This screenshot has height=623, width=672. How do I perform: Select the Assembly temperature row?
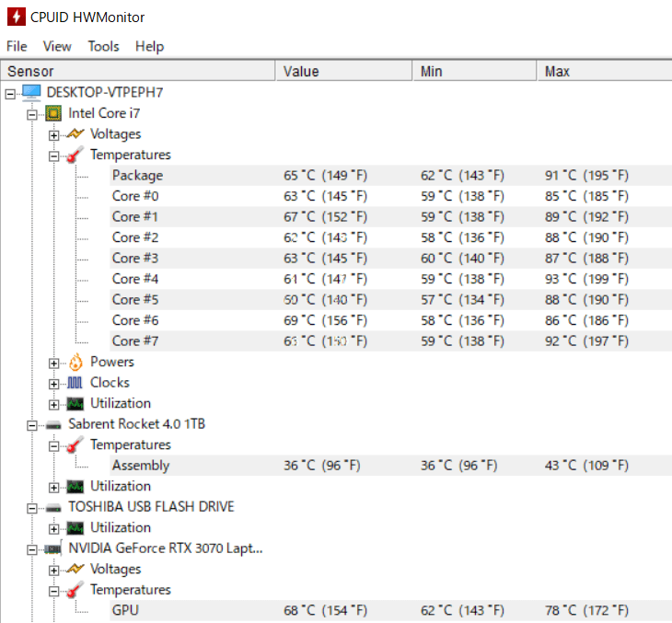(391, 466)
